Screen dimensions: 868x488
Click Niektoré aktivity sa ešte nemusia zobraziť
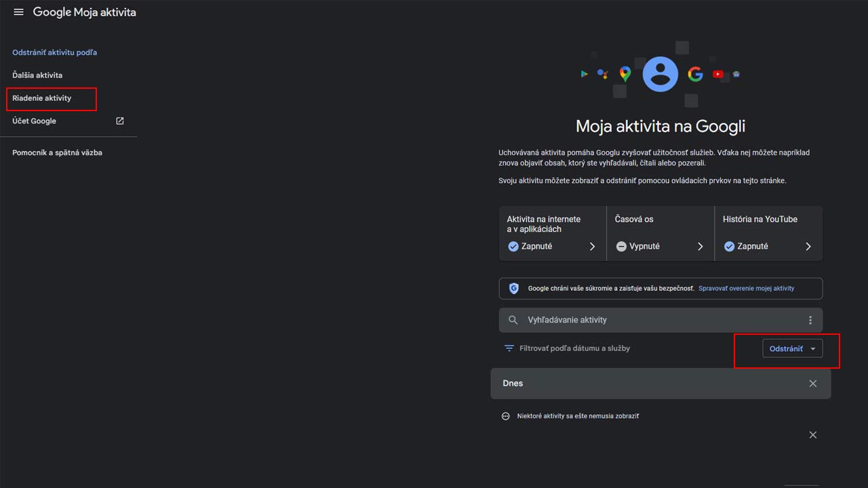pyautogui.click(x=578, y=416)
